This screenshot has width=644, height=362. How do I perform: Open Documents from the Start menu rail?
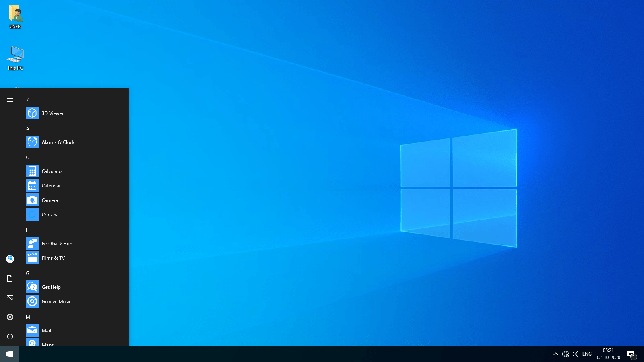coord(10,278)
